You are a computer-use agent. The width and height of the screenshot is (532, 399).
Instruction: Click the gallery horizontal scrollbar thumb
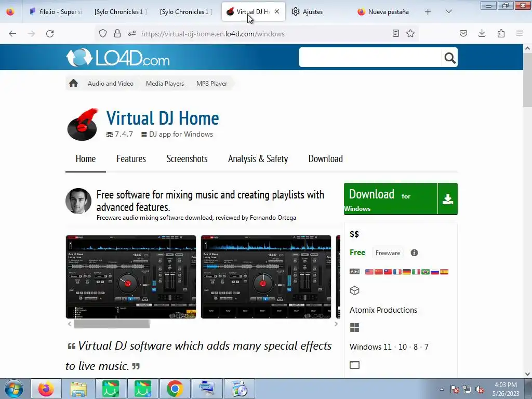112,324
